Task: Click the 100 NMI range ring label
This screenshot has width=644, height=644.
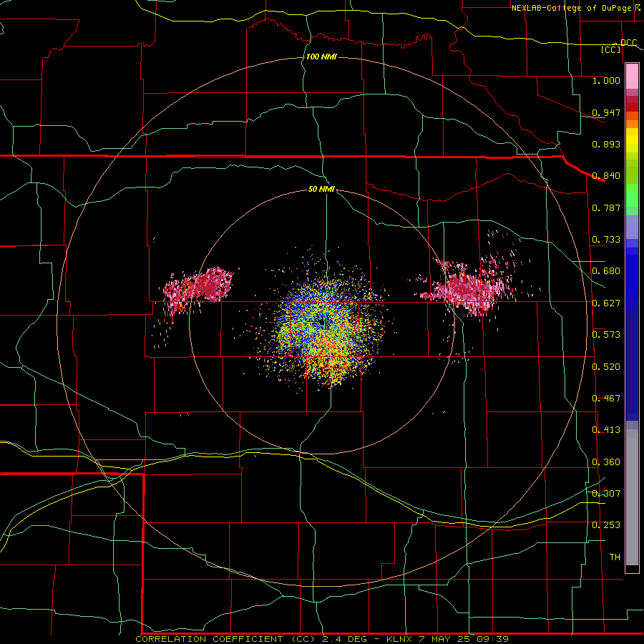Action: (x=321, y=57)
